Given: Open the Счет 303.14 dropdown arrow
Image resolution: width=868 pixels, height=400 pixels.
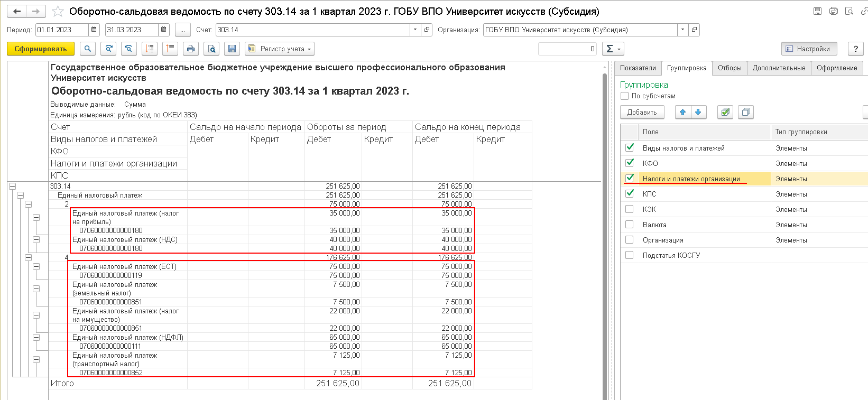Looking at the screenshot, I should coord(415,30).
